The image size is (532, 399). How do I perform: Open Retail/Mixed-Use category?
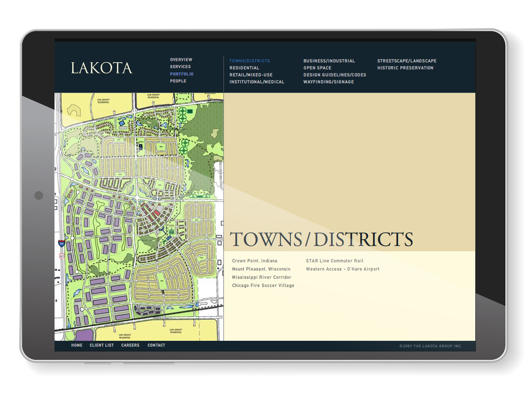[x=251, y=75]
